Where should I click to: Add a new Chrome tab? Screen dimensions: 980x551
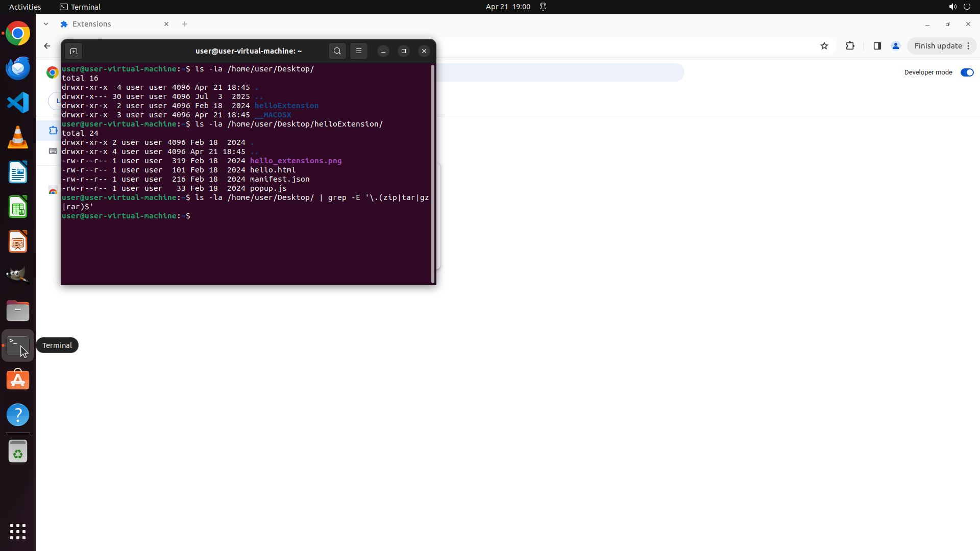185,24
